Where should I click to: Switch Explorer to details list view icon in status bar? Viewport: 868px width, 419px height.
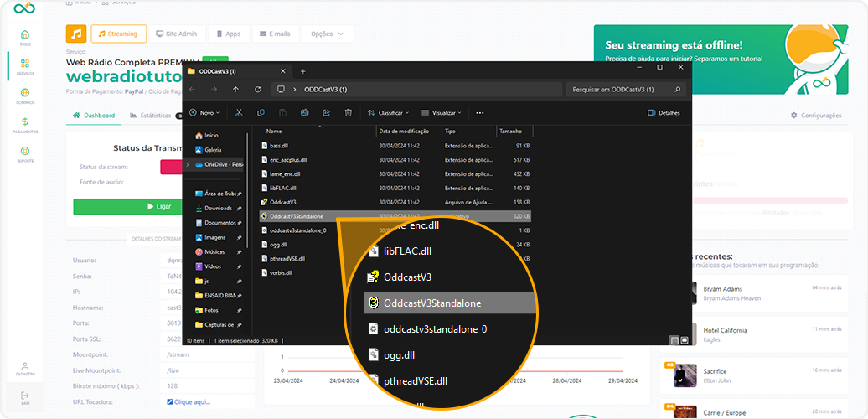(x=674, y=340)
